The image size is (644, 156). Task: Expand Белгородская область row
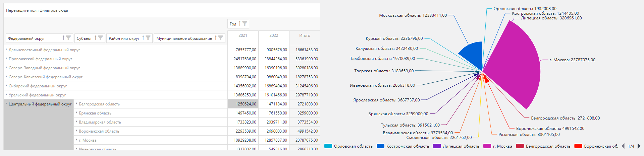click(x=76, y=104)
